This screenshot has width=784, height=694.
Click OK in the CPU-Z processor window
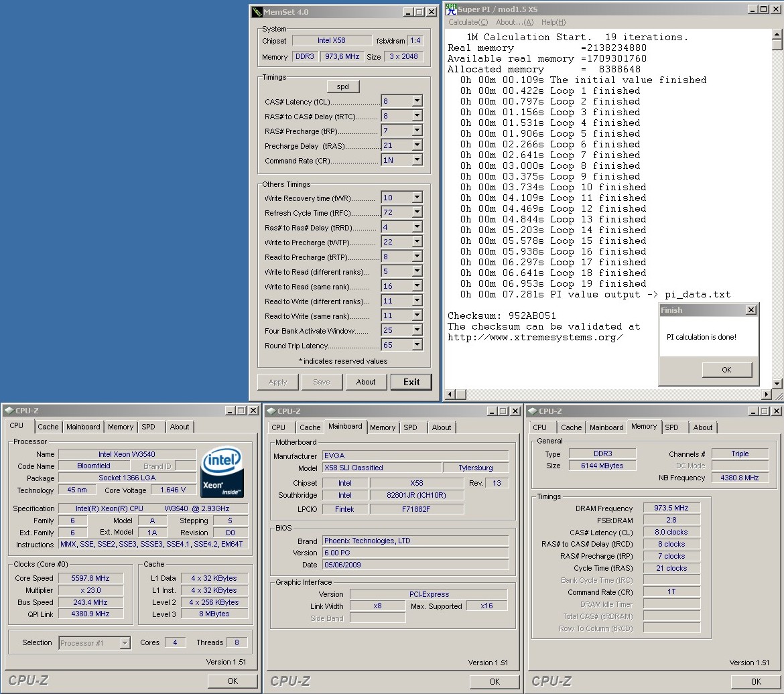(233, 681)
